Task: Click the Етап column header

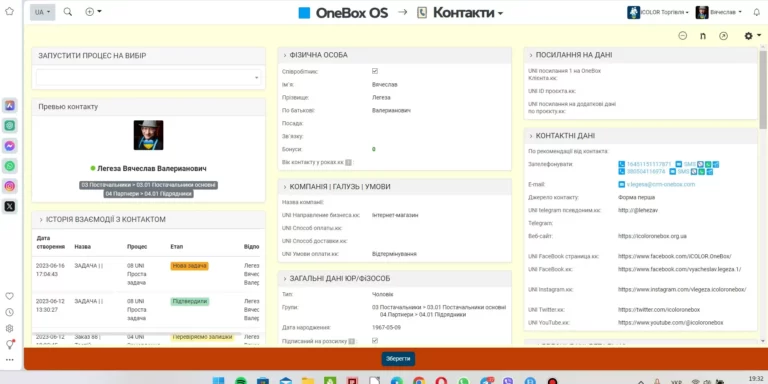Action: [x=176, y=246]
